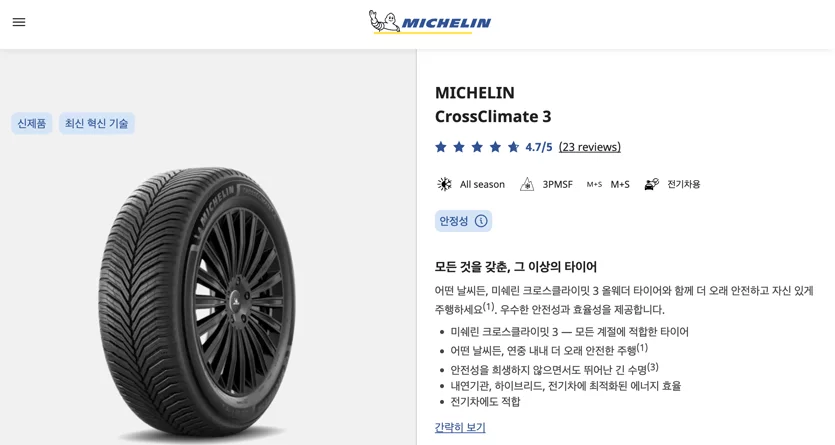835x445 pixels.
Task: Select the 최신 혁신 기술 badge
Action: pyautogui.click(x=96, y=123)
